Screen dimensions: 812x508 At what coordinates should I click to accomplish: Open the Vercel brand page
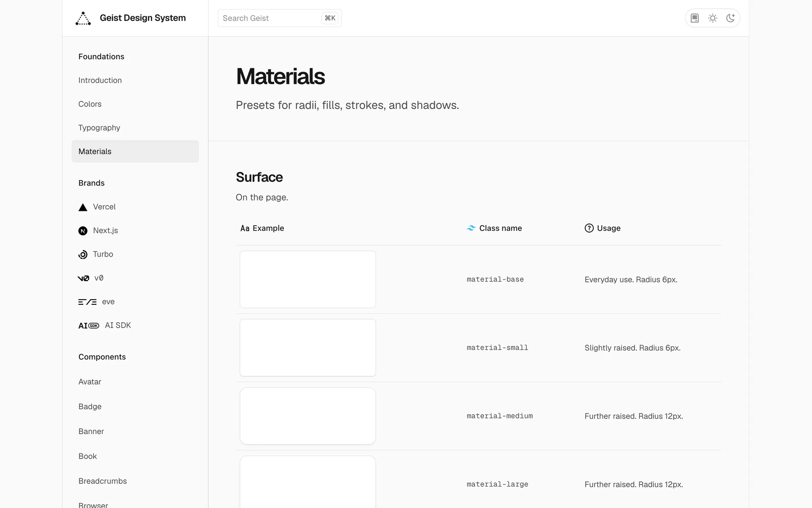tap(104, 207)
